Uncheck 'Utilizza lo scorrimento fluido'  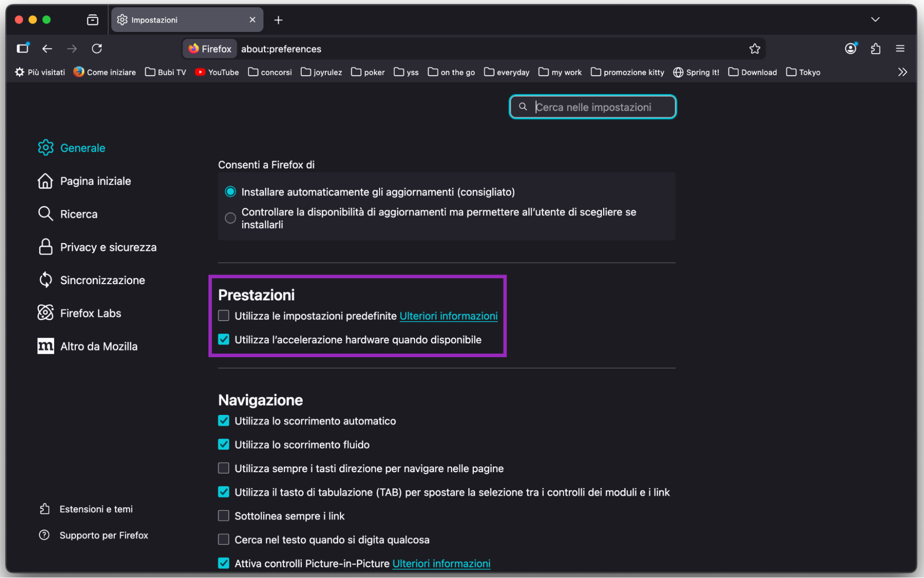tap(224, 444)
